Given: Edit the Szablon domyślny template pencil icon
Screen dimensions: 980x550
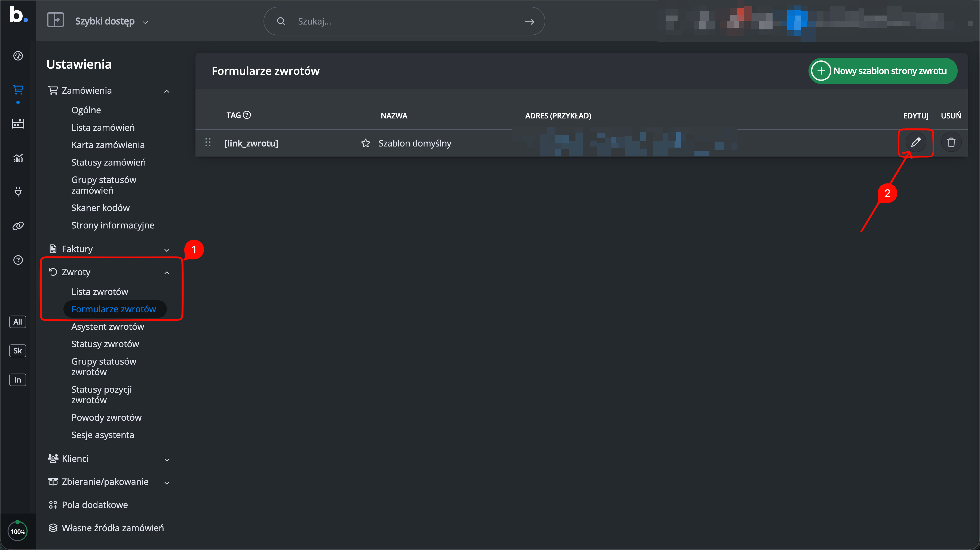Looking at the screenshot, I should (916, 142).
